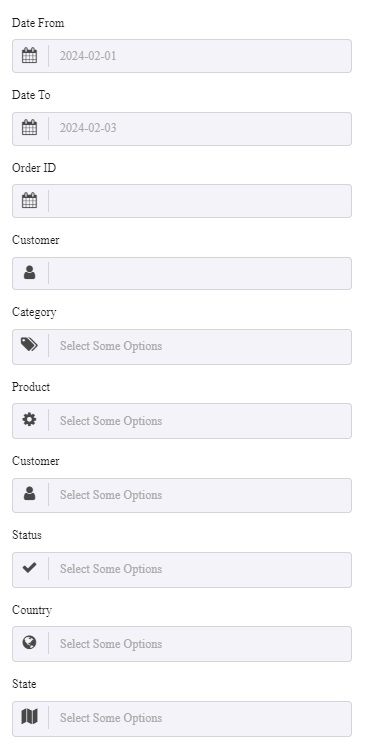Click the calendar icon beside Date From
This screenshot has height=752, width=365.
tap(29, 56)
